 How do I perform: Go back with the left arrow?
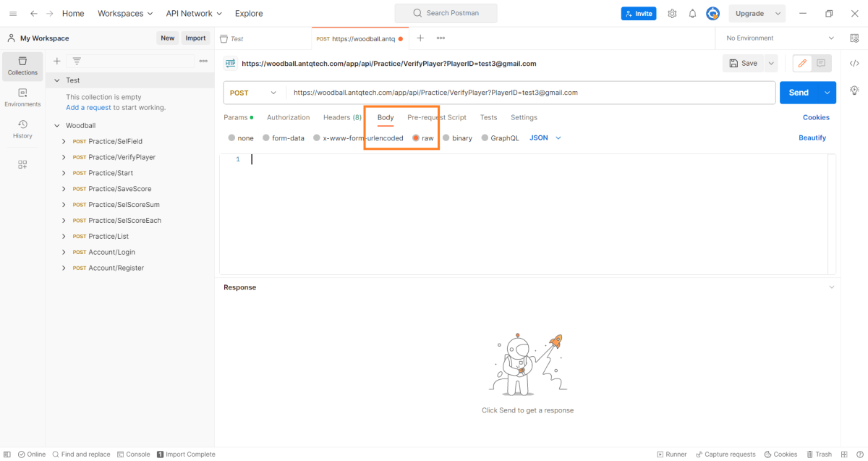pos(34,14)
